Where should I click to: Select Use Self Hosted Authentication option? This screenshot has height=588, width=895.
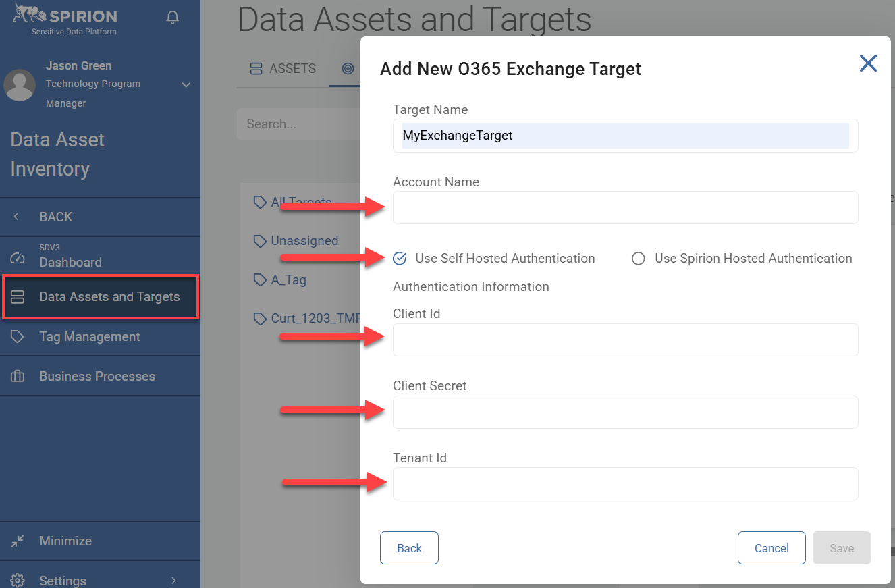400,259
